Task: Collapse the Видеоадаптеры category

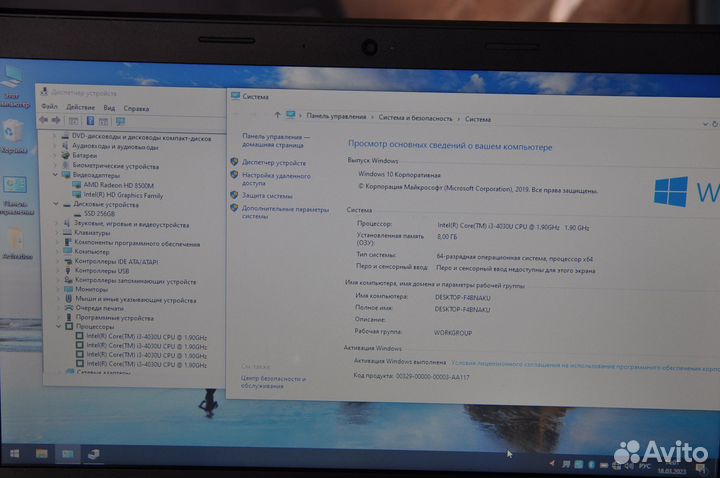Action: [56, 174]
